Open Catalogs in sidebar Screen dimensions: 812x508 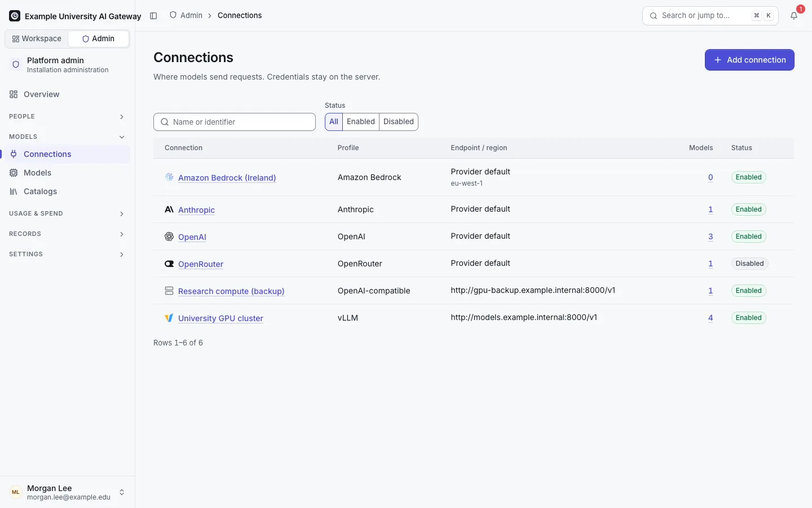tap(67, 191)
